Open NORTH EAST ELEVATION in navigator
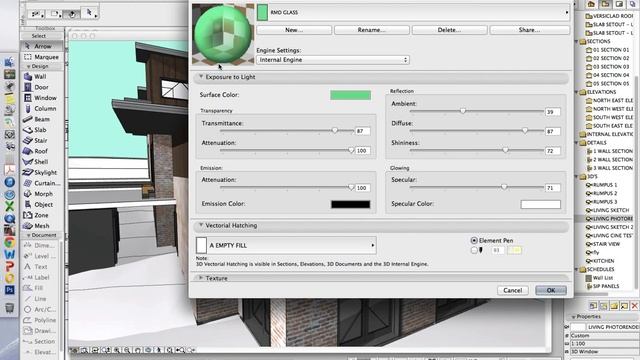Image resolution: width=640 pixels, height=360 pixels. coord(609,100)
